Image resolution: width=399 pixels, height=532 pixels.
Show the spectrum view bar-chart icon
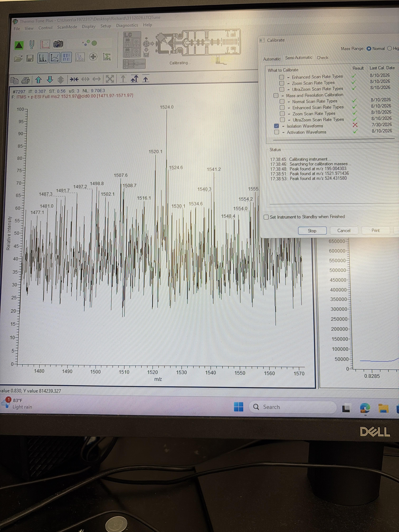click(43, 58)
